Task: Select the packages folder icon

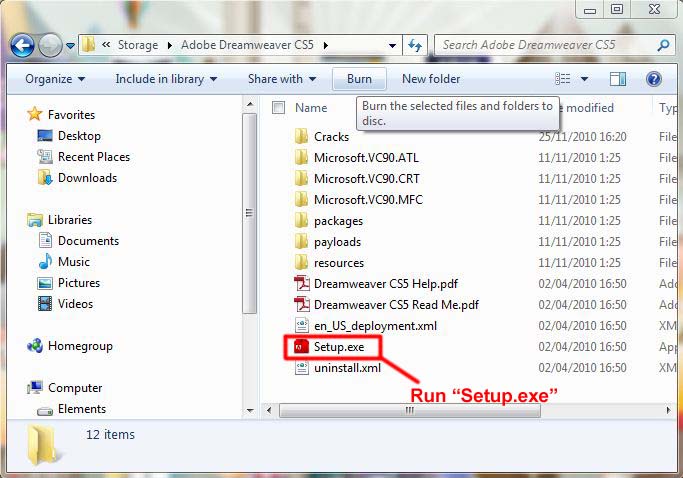Action: pyautogui.click(x=301, y=220)
